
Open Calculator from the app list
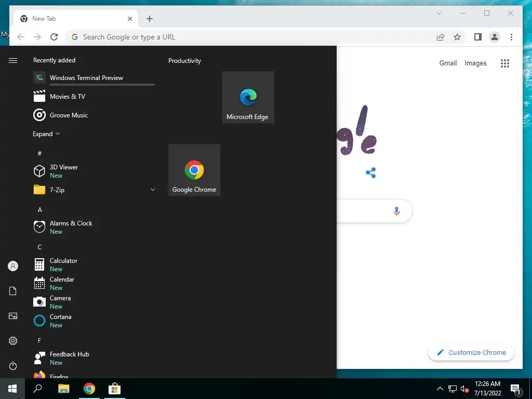coord(94,264)
